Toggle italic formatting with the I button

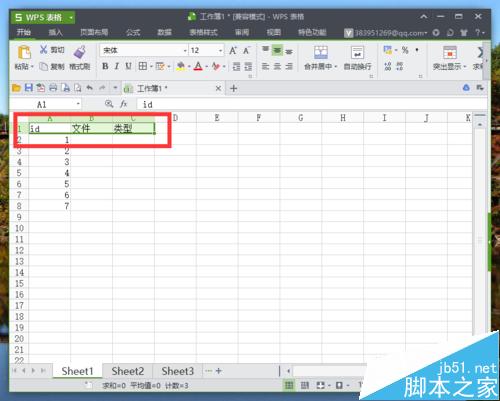(117, 66)
